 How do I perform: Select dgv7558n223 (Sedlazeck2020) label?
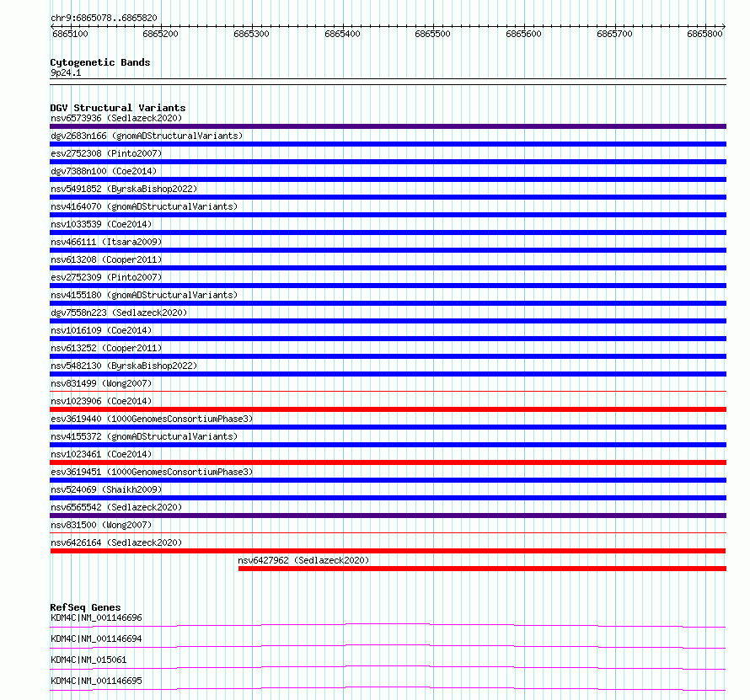(x=119, y=313)
